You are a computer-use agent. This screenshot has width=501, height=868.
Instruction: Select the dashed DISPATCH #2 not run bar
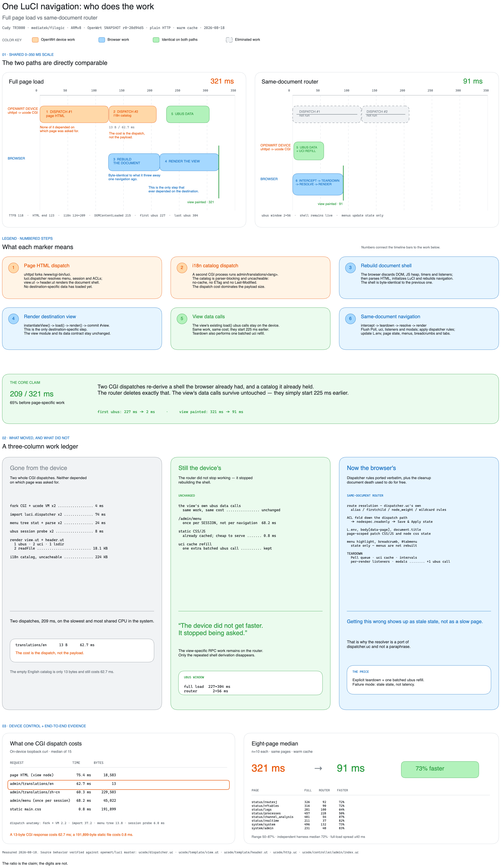click(385, 114)
